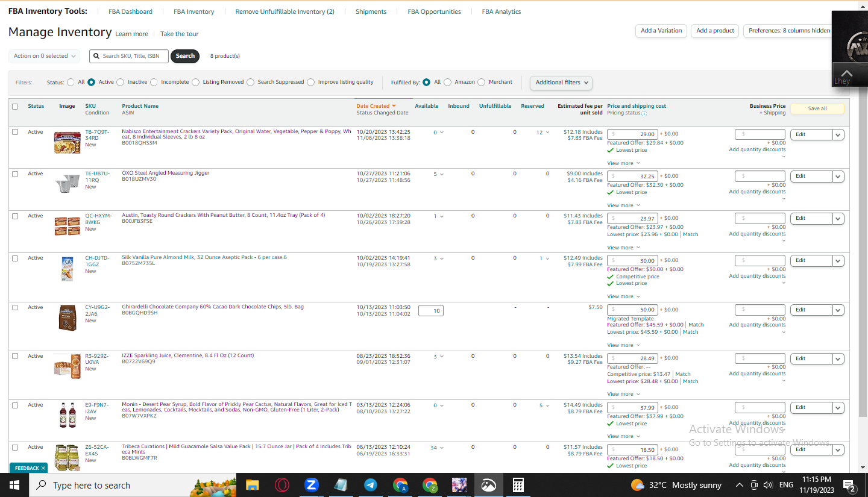Tick the select-all checkbox in the table header
868x497 pixels.
(15, 106)
